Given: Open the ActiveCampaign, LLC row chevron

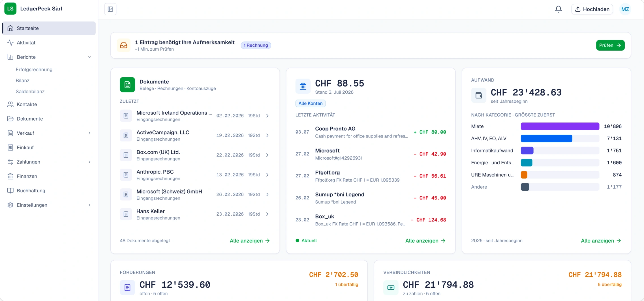Looking at the screenshot, I should tap(268, 136).
